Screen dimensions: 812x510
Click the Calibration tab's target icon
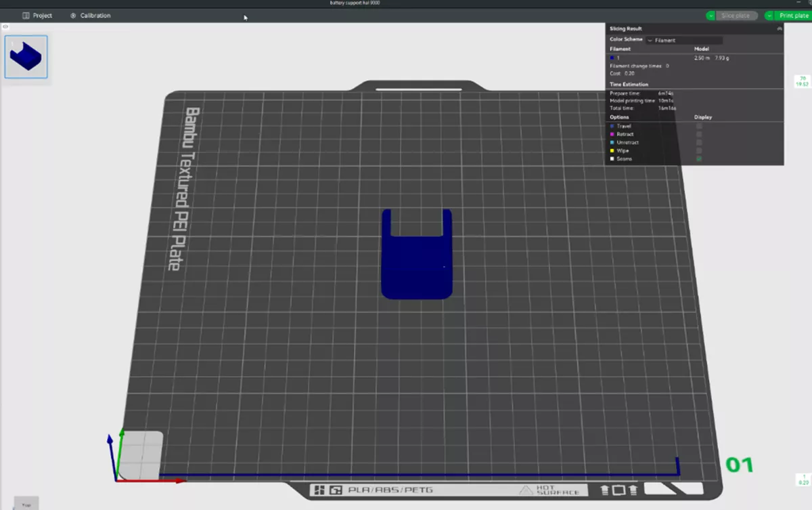tap(73, 16)
